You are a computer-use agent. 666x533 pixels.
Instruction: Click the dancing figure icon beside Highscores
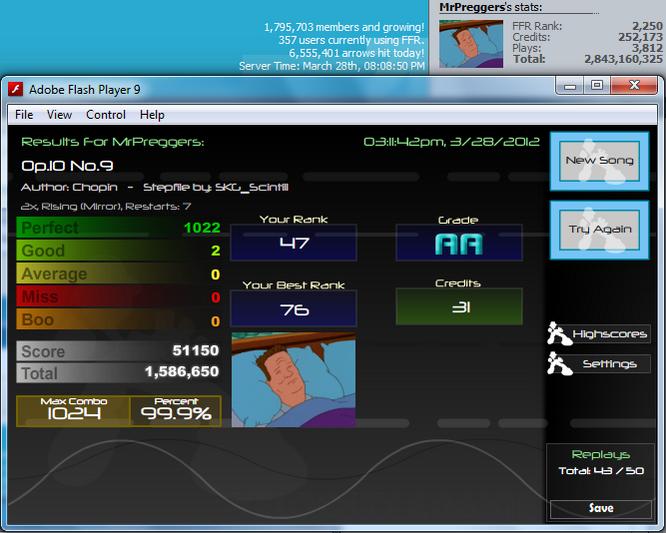[x=559, y=333]
